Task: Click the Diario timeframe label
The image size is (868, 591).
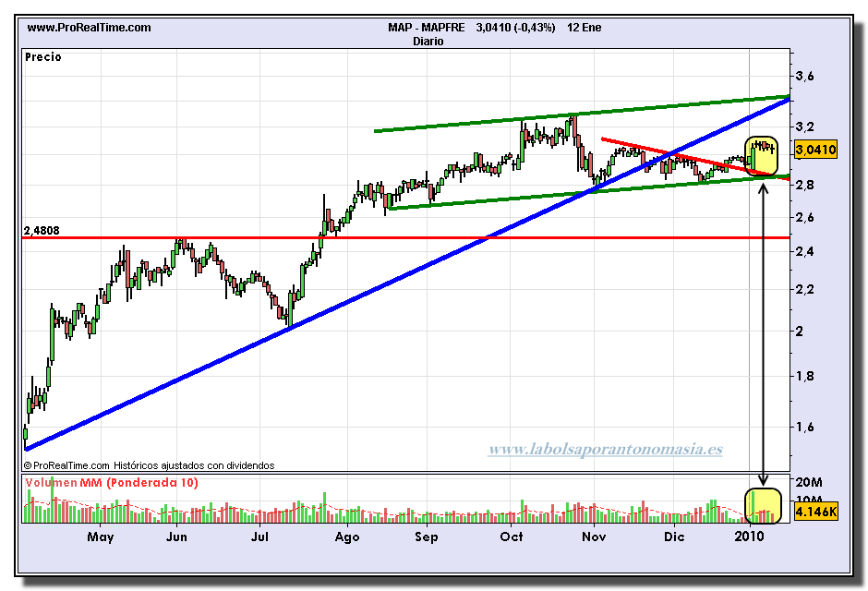Action: 428,42
